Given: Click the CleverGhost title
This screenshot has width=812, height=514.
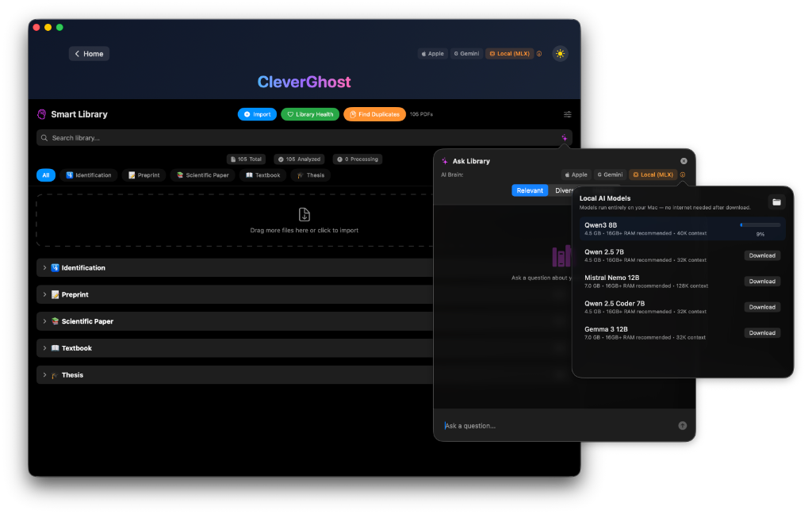Looking at the screenshot, I should [x=304, y=82].
